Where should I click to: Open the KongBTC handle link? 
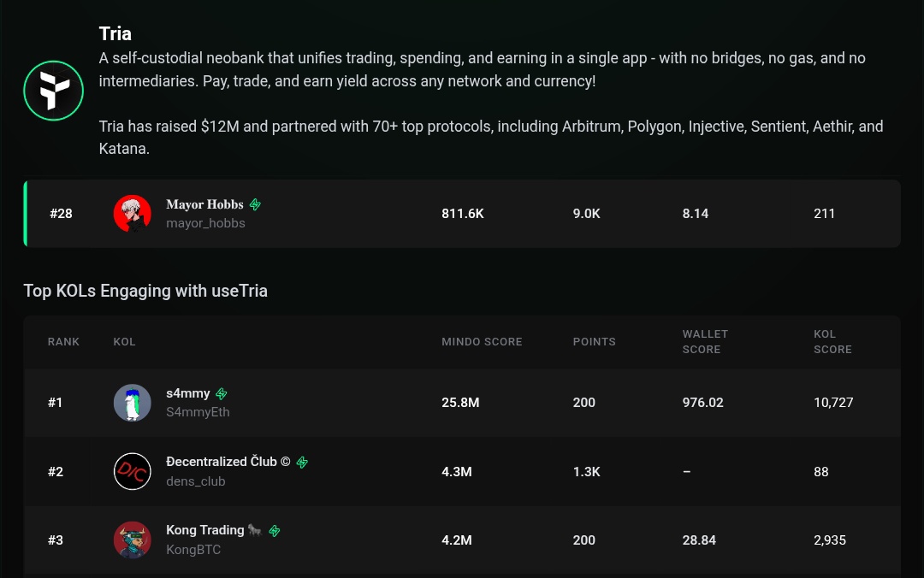193,550
